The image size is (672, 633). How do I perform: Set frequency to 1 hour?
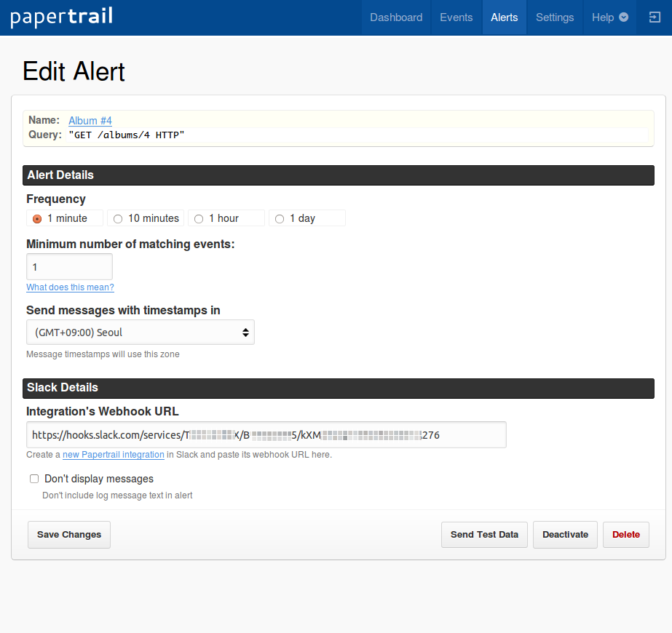pos(199,219)
